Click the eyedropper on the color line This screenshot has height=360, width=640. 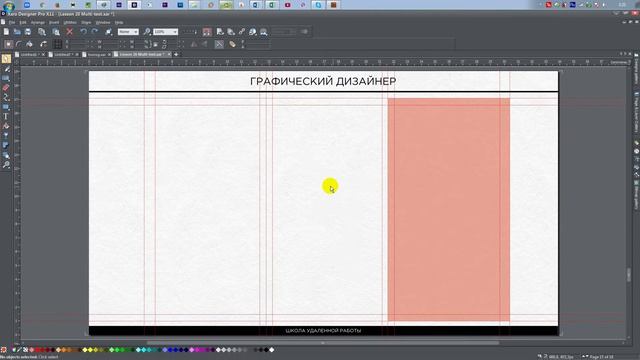tap(19, 350)
